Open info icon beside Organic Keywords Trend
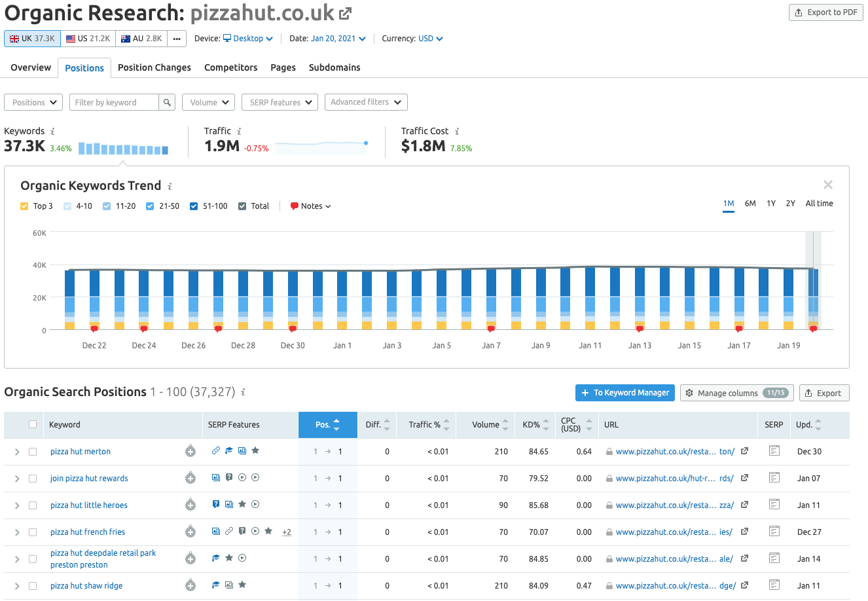Image resolution: width=868 pixels, height=601 pixels. coord(170,186)
